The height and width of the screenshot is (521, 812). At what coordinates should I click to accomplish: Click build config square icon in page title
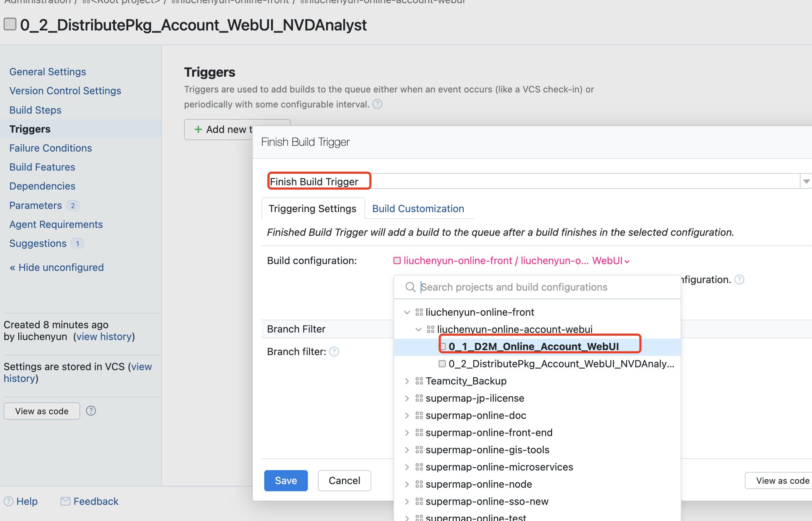point(10,25)
